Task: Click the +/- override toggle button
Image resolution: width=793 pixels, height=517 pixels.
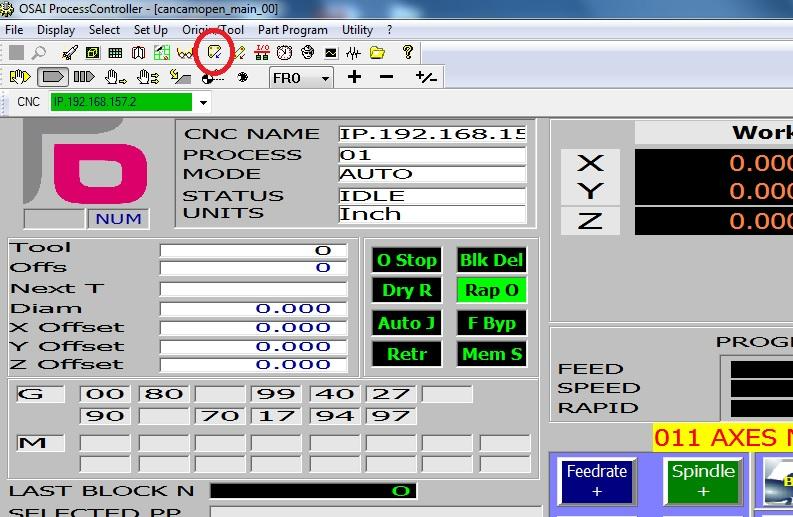Action: pyautogui.click(x=426, y=77)
